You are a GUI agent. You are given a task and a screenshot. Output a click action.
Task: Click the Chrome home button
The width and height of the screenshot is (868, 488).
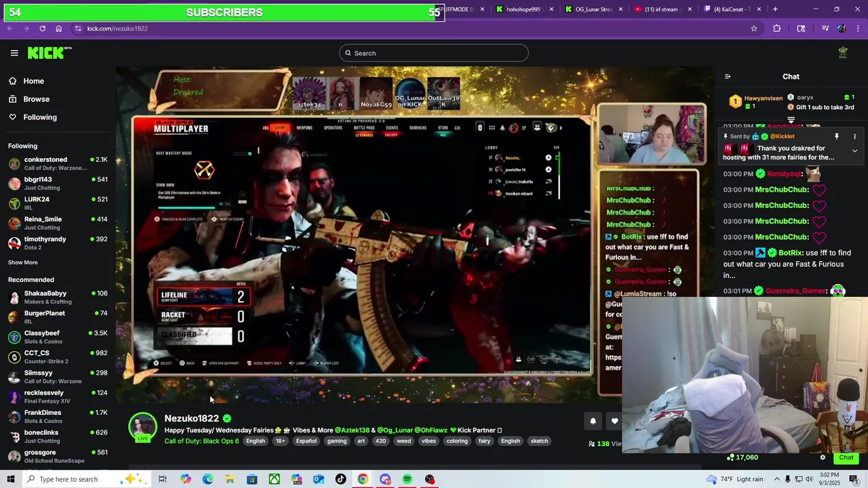pyautogui.click(x=59, y=28)
